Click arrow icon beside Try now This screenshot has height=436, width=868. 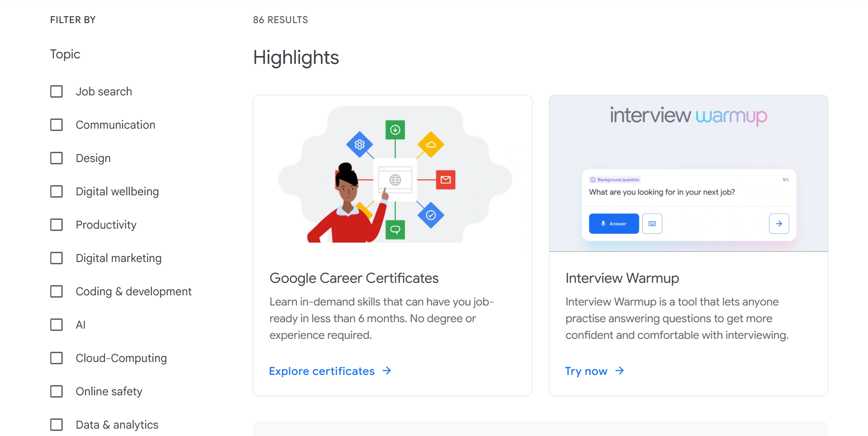[620, 371]
